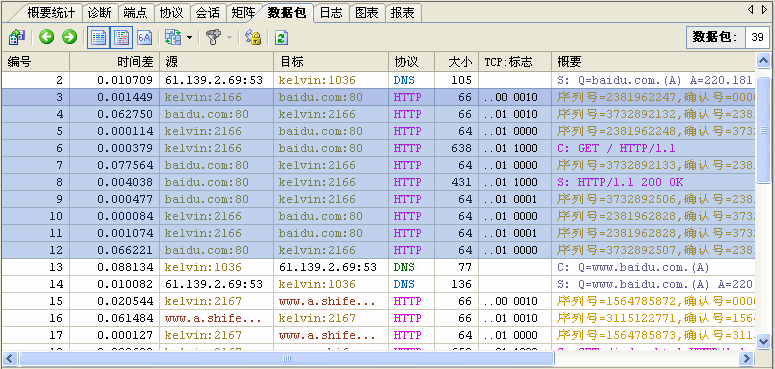775x369 pixels.
Task: Open the layout arrangement dropdown arrow
Action: coord(189,38)
